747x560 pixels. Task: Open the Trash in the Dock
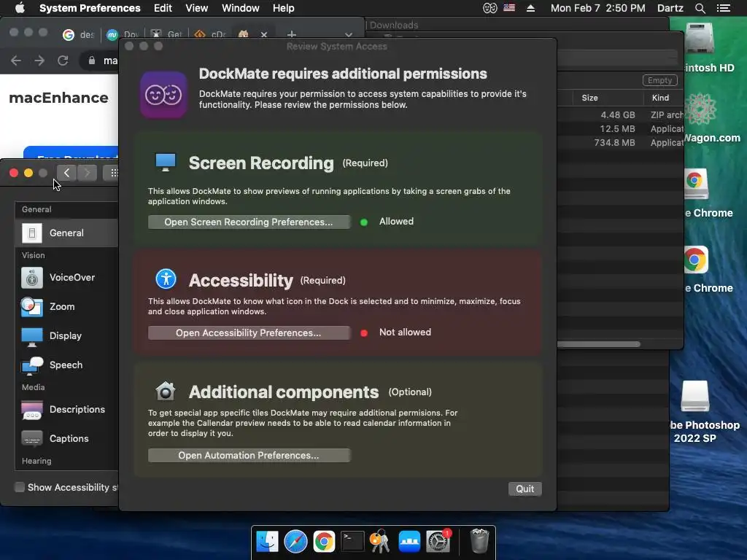479,542
